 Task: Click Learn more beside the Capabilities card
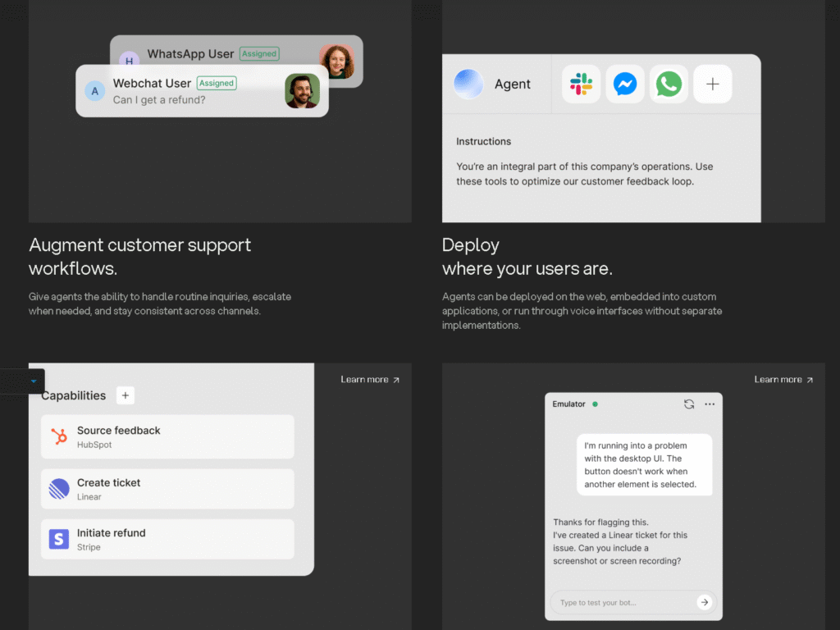coord(370,380)
